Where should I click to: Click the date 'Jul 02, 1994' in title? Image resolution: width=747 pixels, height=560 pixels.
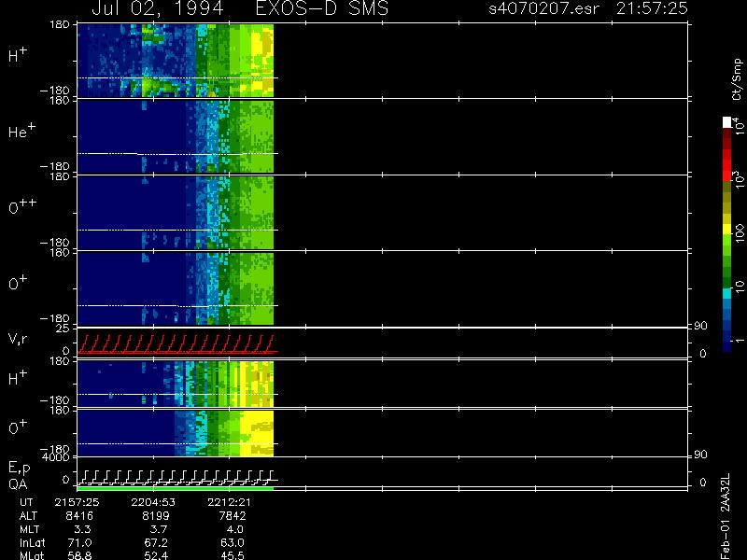158,8
